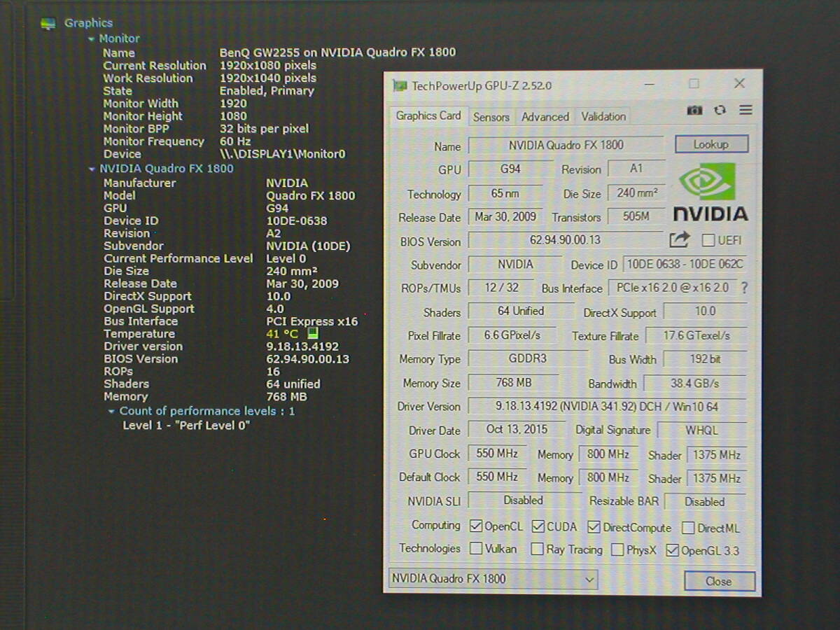Click the Texture Fillrate 17.6 GTexel/s field
The height and width of the screenshot is (630, 840).
[x=696, y=336]
